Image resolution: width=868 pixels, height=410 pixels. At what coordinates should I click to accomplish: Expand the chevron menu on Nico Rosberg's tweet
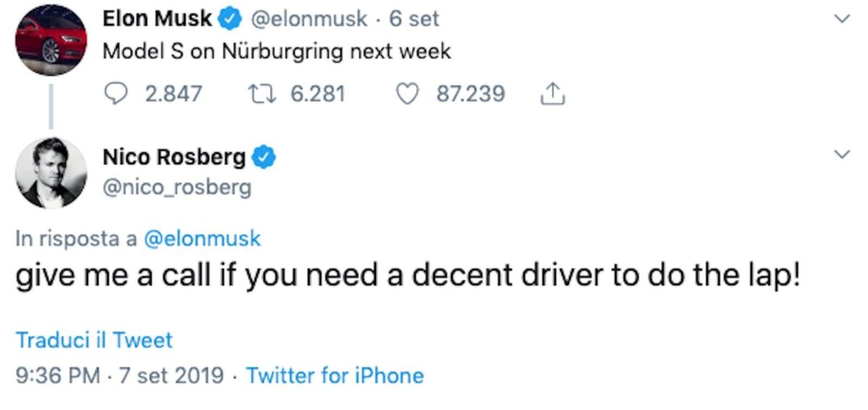tap(841, 155)
